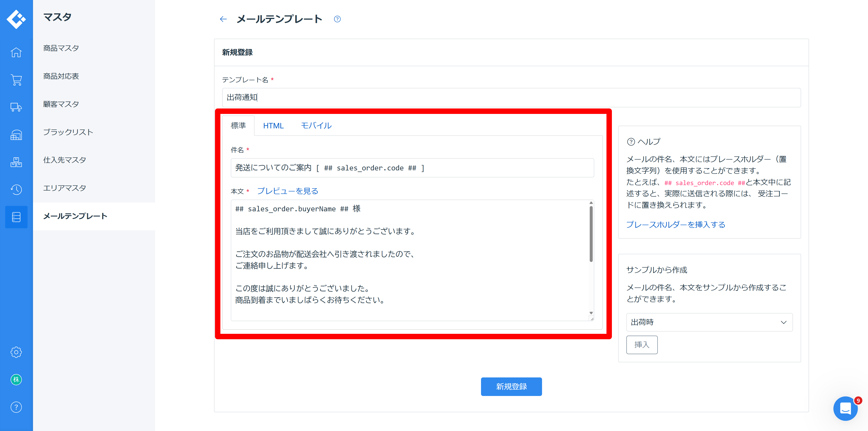
Task: Select the master list icon in sidebar
Action: 16,217
